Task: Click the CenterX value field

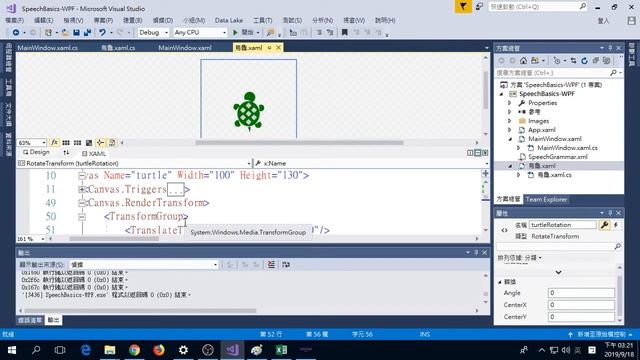Action: [581, 305]
